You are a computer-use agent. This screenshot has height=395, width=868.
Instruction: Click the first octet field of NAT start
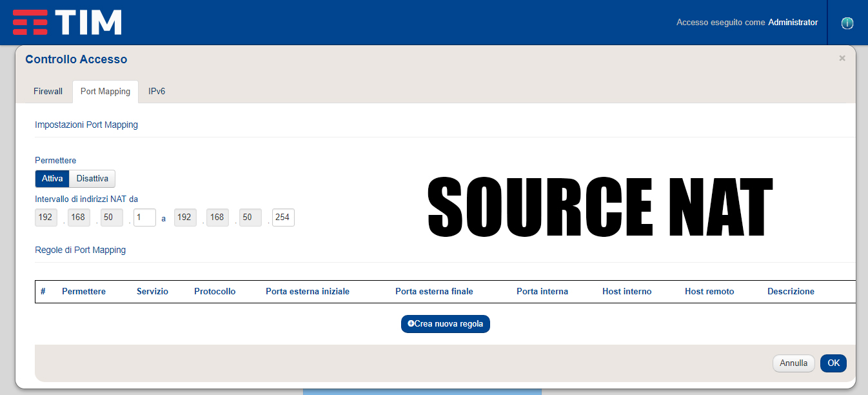(46, 218)
